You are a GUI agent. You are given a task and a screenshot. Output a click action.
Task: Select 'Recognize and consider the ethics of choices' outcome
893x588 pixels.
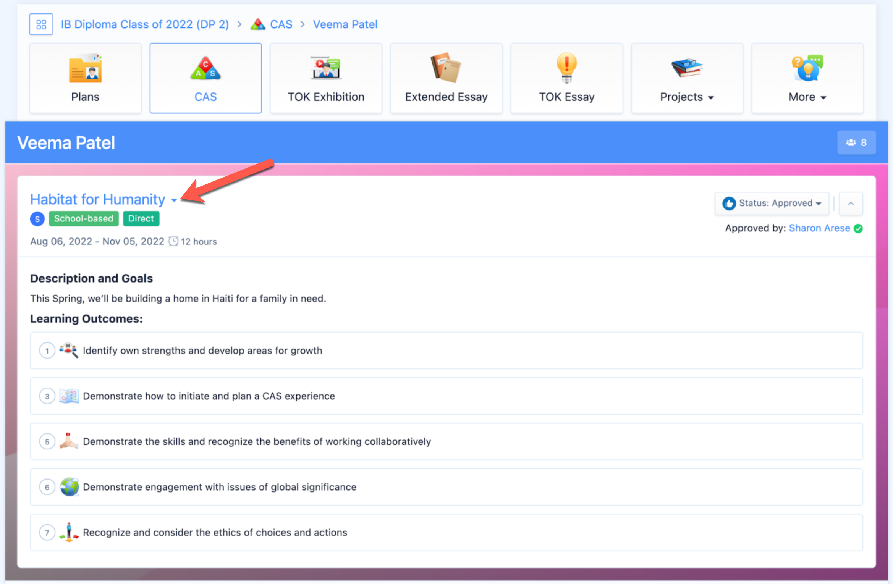[x=446, y=533]
